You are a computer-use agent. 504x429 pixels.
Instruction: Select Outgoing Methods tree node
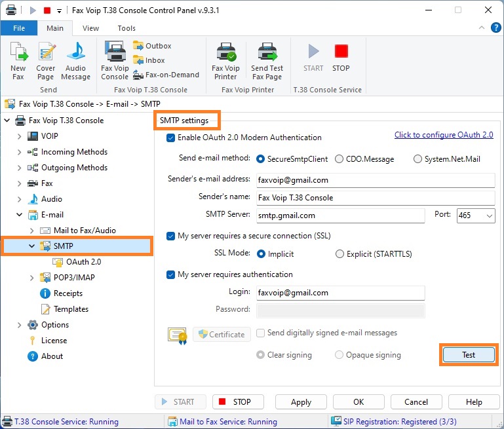point(74,167)
